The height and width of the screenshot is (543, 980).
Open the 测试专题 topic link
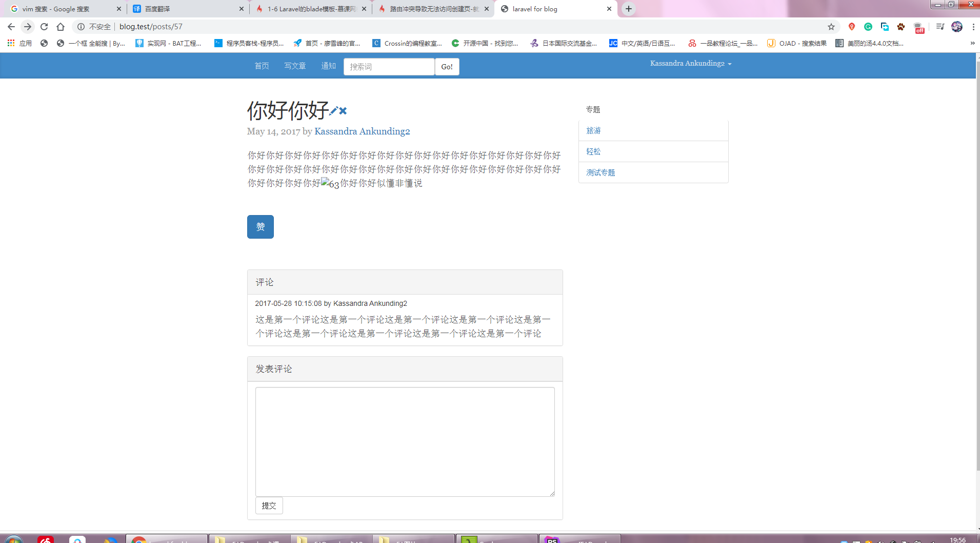point(601,172)
